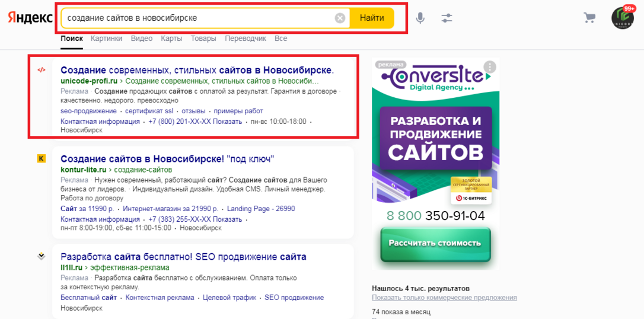644x319 pixels.
Task: Click the Яндекс logo
Action: tap(30, 18)
